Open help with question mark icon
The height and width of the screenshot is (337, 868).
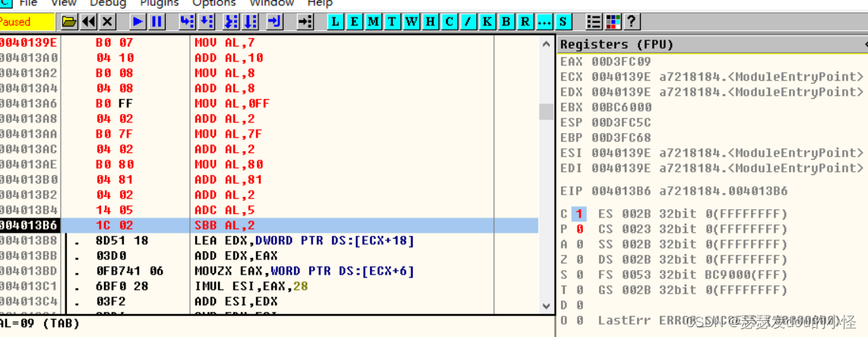point(632,22)
